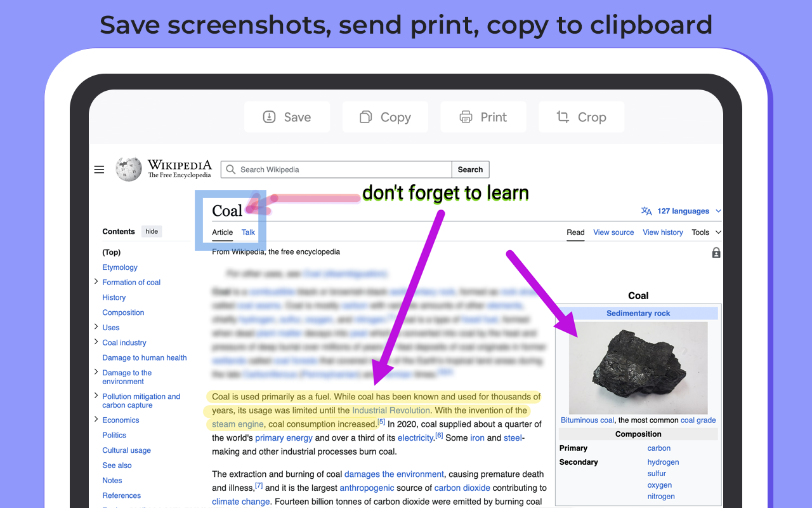Go to Cultural usage section
812x508 pixels.
pos(127,450)
